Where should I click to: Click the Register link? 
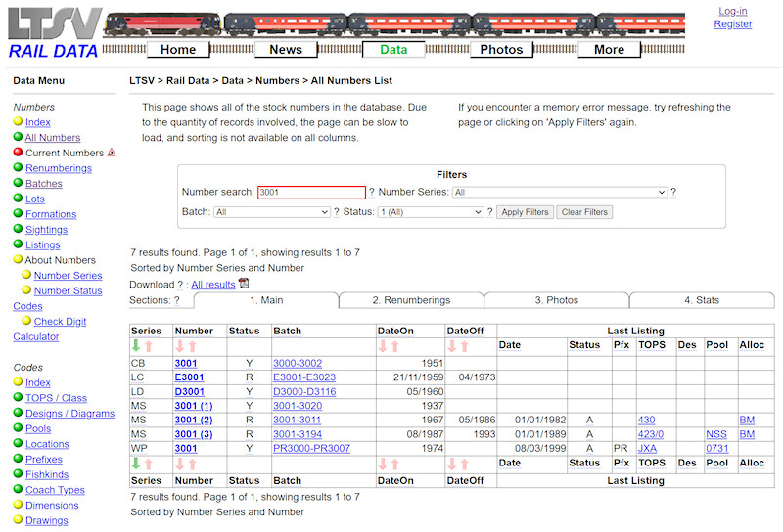732,23
